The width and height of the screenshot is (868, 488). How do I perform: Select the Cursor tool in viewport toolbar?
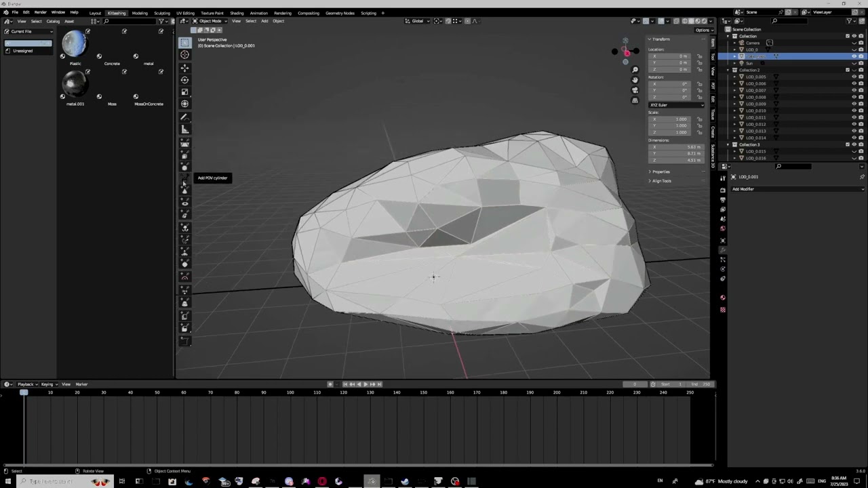(184, 55)
